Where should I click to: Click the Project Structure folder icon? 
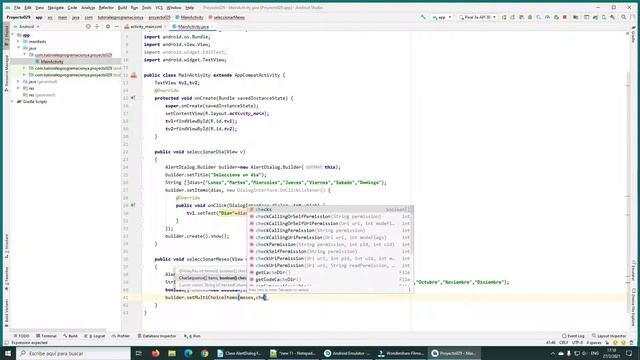coord(576,17)
